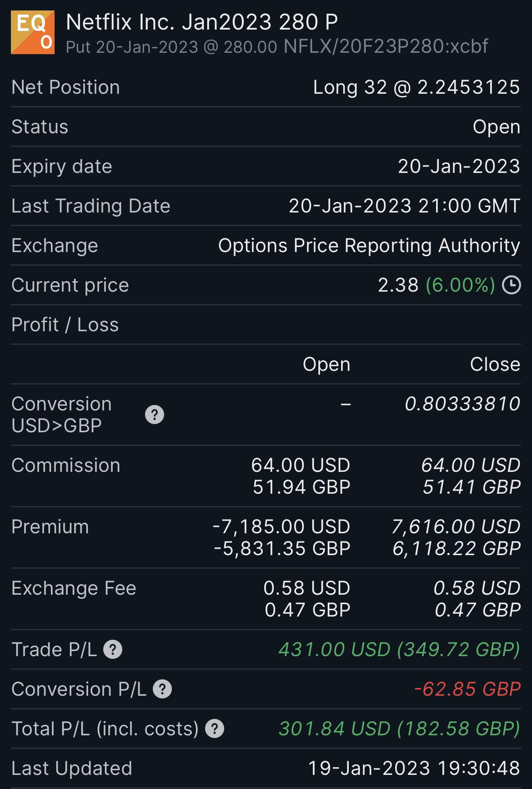Tap the green Trade P/L amount

coord(399,649)
